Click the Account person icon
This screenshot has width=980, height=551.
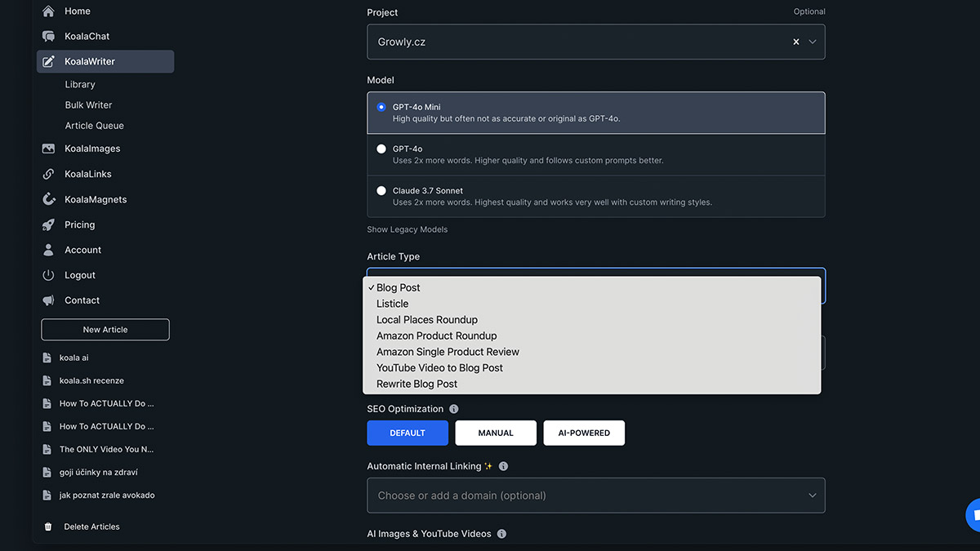pyautogui.click(x=48, y=250)
